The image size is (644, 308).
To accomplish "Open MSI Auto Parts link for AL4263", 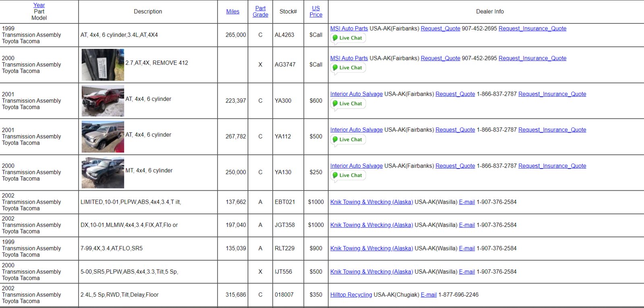I will tap(349, 29).
